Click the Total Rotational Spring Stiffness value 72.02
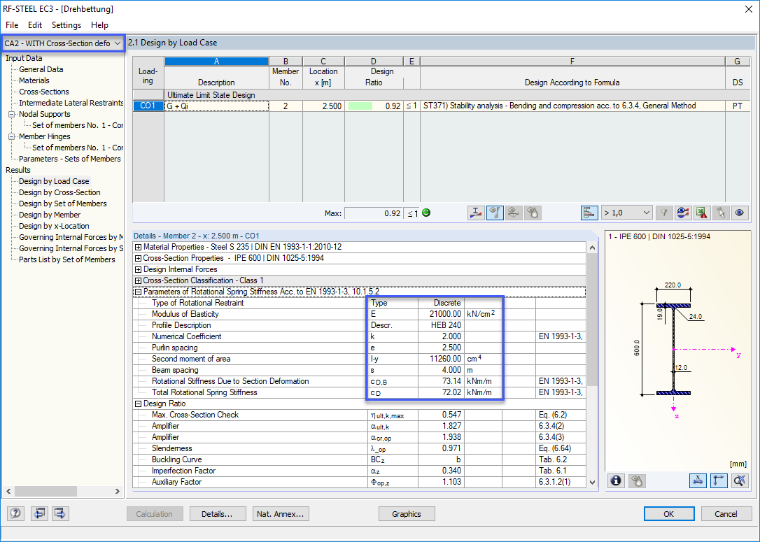The height and width of the screenshot is (542, 760). tap(440, 393)
